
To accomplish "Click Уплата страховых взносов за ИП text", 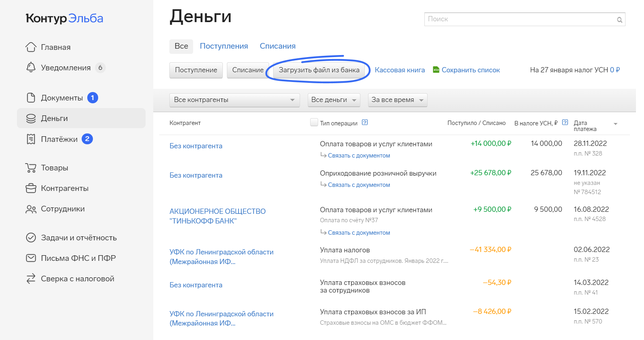I will point(373,312).
